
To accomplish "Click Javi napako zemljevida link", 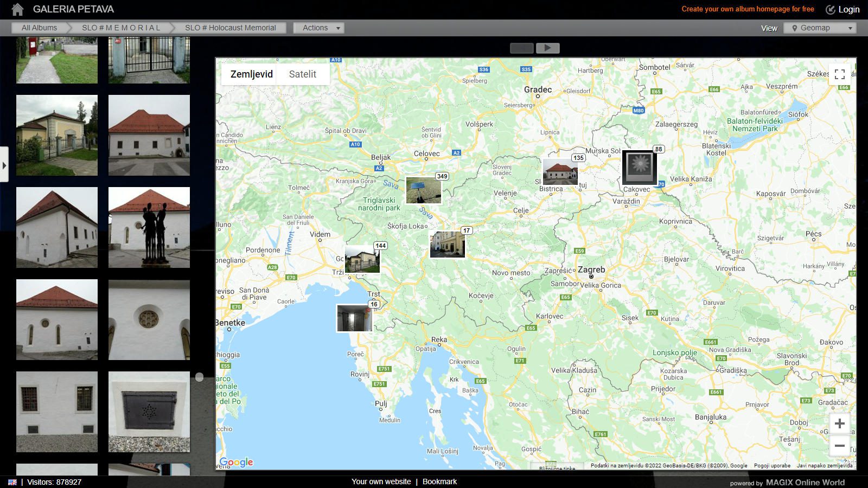I will click(x=825, y=465).
